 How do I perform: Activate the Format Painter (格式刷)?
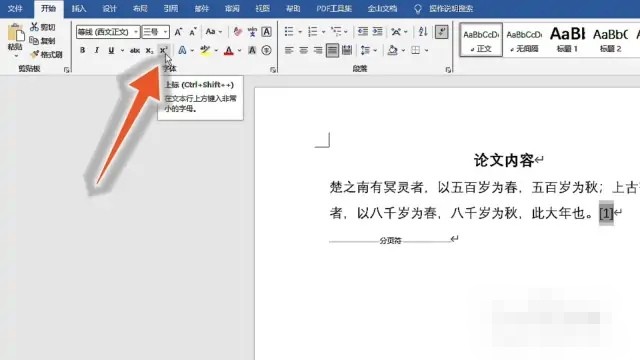47,54
